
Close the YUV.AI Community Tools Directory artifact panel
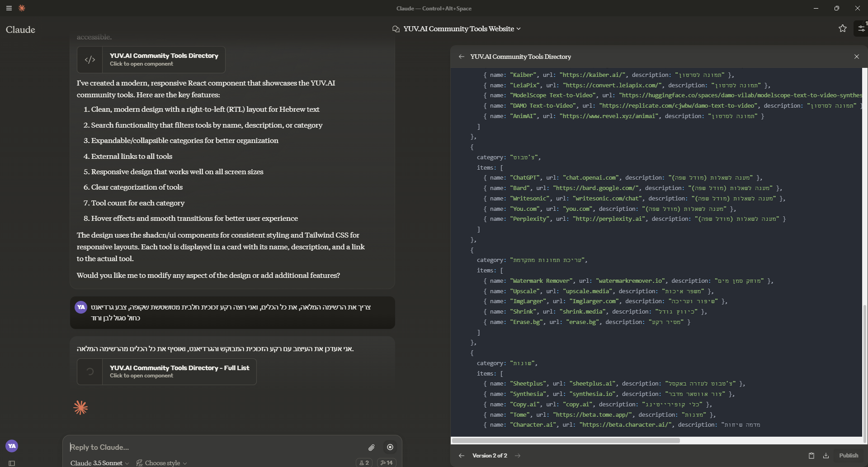[857, 57]
